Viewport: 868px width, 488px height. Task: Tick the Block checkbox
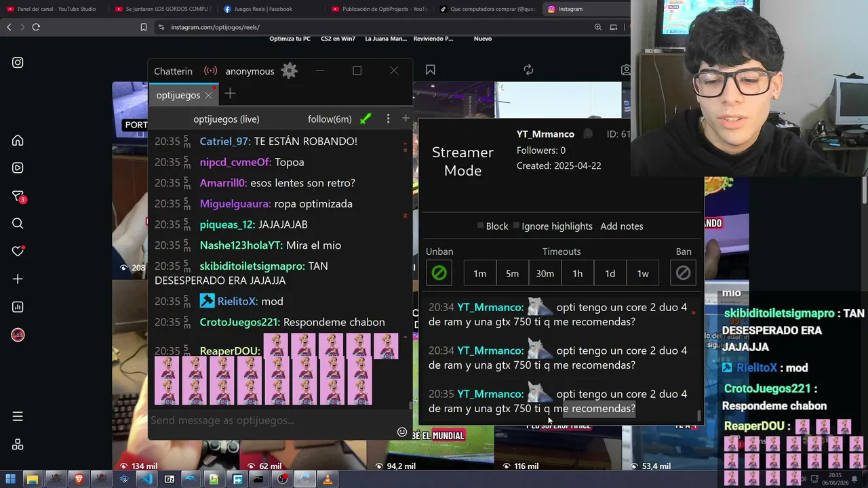480,226
